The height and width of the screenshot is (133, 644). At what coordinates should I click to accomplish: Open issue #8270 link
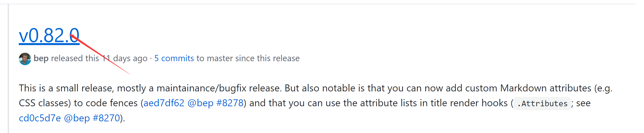pos(106,118)
